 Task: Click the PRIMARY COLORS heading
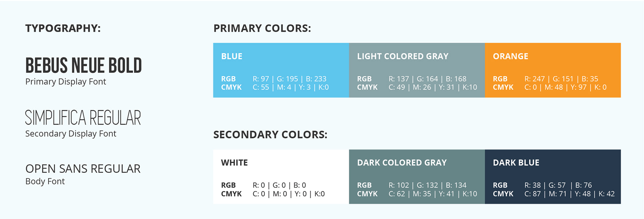(x=262, y=28)
